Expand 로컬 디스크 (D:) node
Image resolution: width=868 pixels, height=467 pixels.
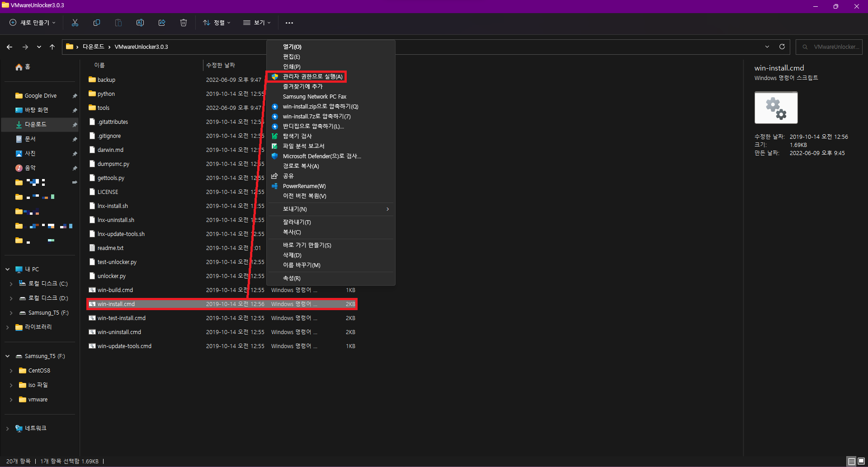(11, 298)
